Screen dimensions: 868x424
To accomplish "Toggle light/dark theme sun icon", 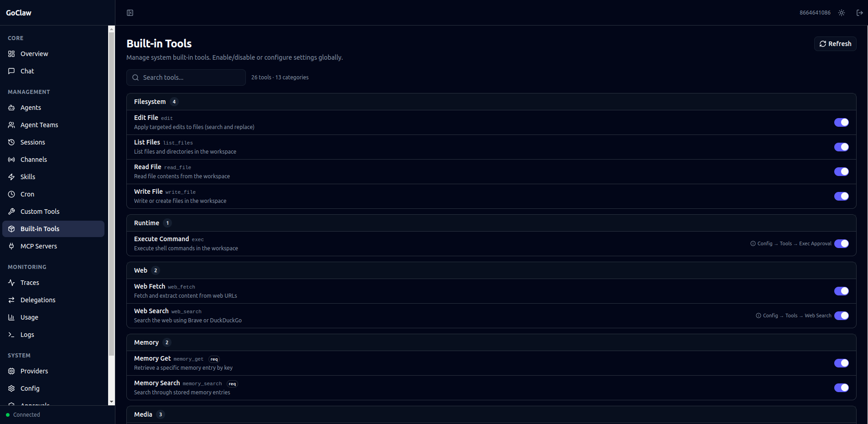I will [842, 13].
